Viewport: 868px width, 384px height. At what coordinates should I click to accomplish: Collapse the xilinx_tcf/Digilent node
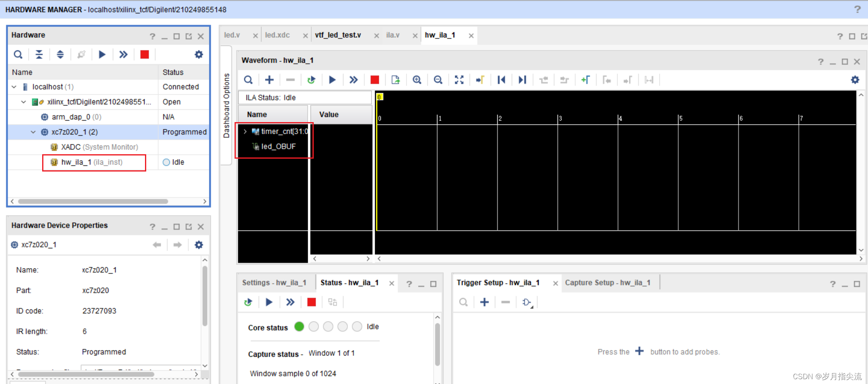[24, 102]
